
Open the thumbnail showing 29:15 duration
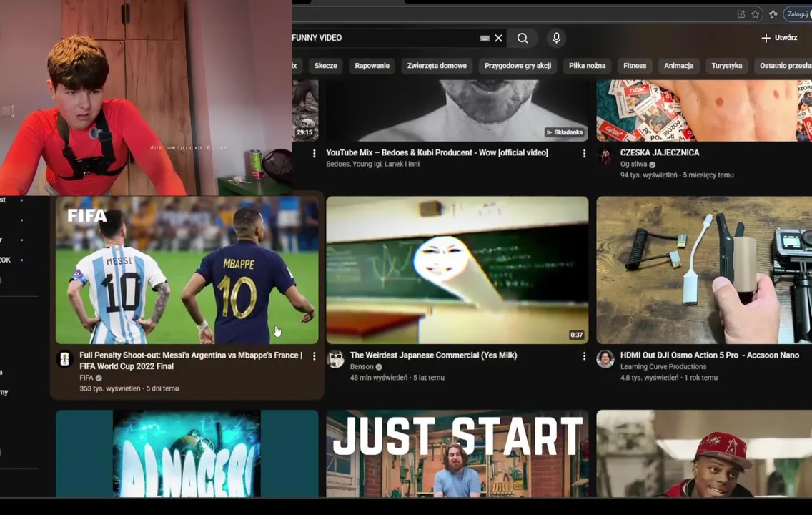(305, 110)
